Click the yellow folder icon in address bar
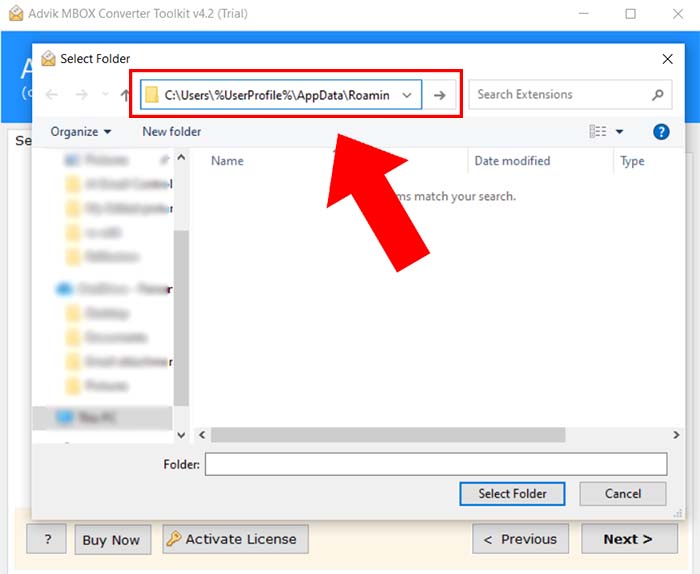Image resolution: width=700 pixels, height=574 pixels. (152, 95)
